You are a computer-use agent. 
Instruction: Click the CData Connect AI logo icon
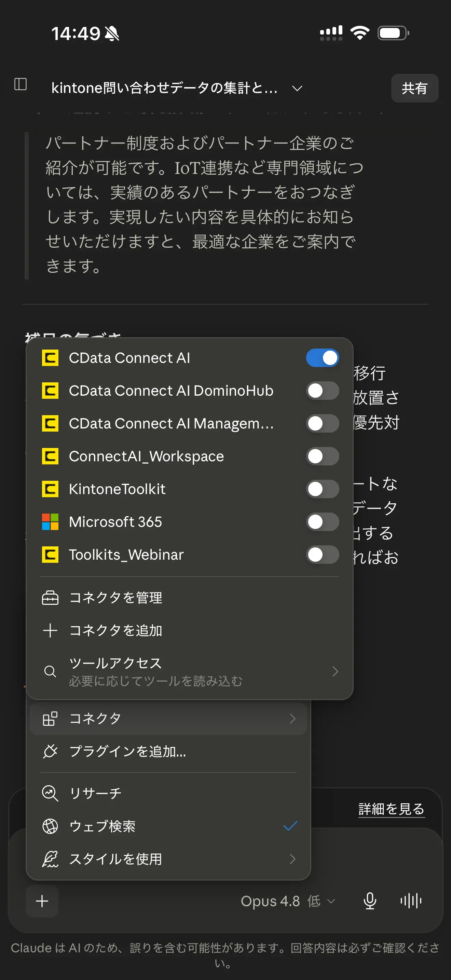[x=50, y=358]
